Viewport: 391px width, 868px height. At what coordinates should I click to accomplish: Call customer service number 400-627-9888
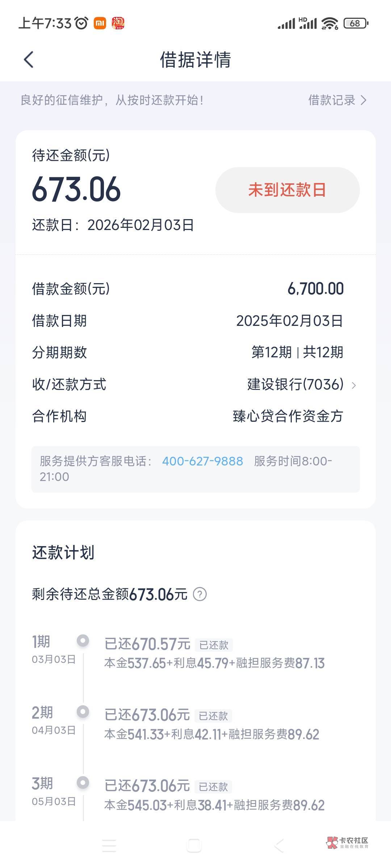(202, 461)
